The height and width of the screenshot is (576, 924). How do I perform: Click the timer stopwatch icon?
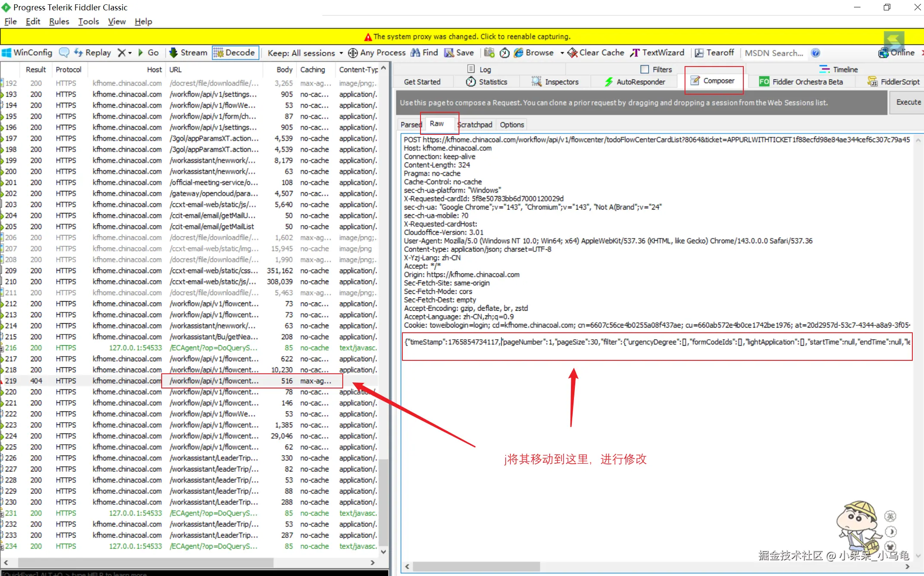[504, 53]
